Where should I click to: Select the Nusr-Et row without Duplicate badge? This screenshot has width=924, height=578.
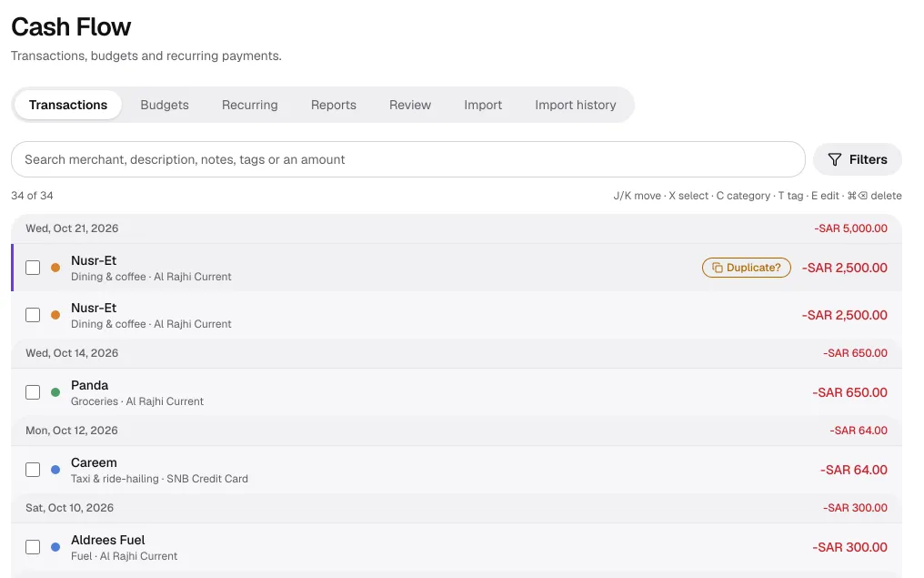pos(457,315)
